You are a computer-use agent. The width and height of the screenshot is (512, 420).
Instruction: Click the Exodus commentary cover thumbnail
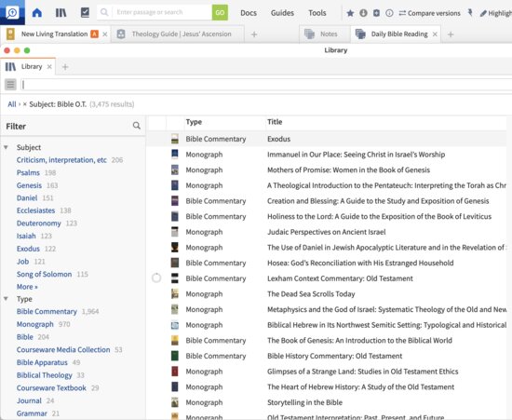[175, 139]
